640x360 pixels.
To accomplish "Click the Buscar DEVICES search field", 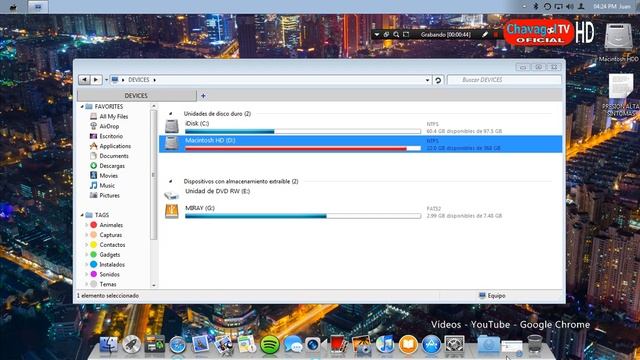I will click(x=504, y=80).
